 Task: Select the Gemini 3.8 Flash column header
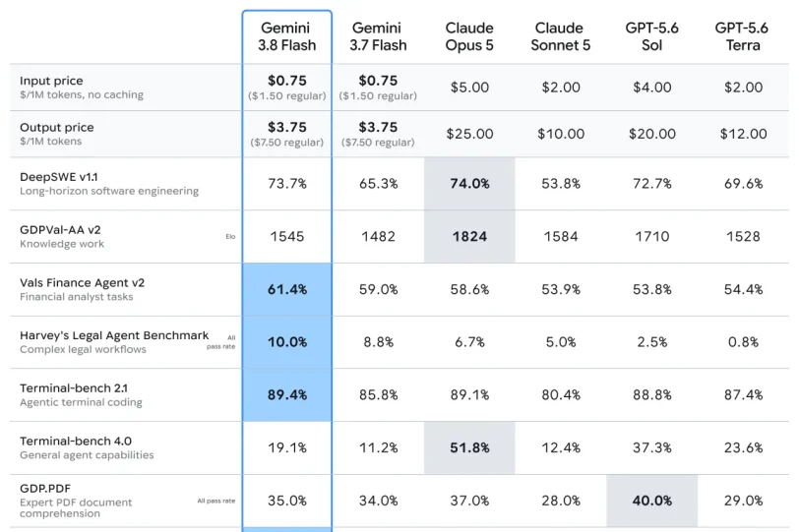pos(287,36)
